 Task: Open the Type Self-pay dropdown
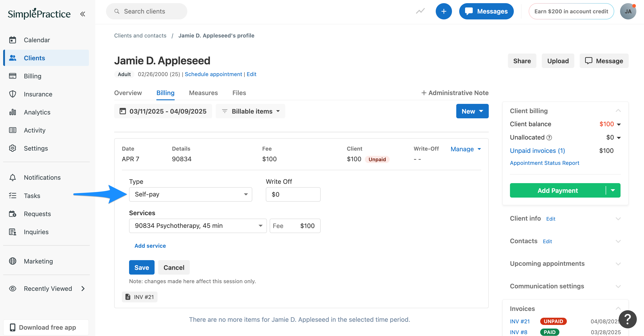(x=190, y=194)
